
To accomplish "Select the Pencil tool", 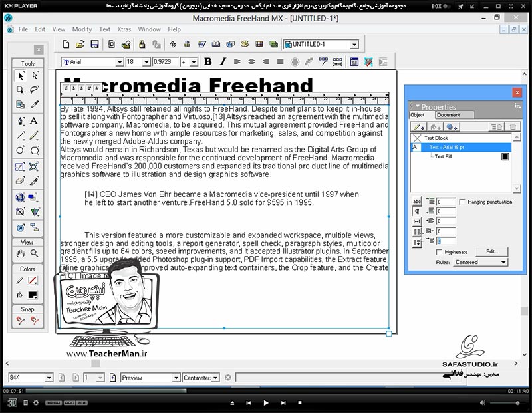I will tap(34, 136).
